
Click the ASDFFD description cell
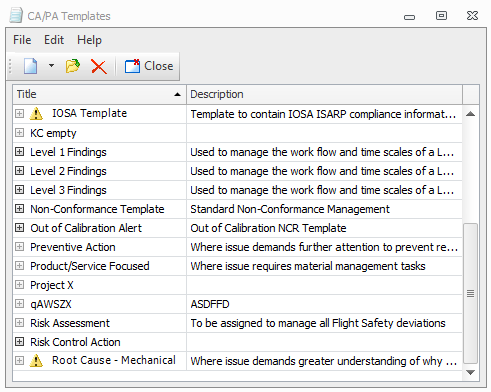tap(324, 304)
